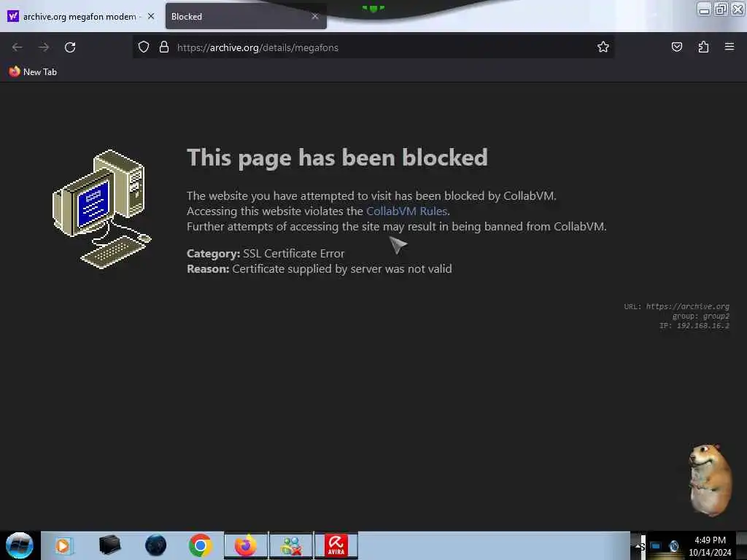Launch Google Chrome from taskbar
747x560 pixels.
click(x=200, y=545)
